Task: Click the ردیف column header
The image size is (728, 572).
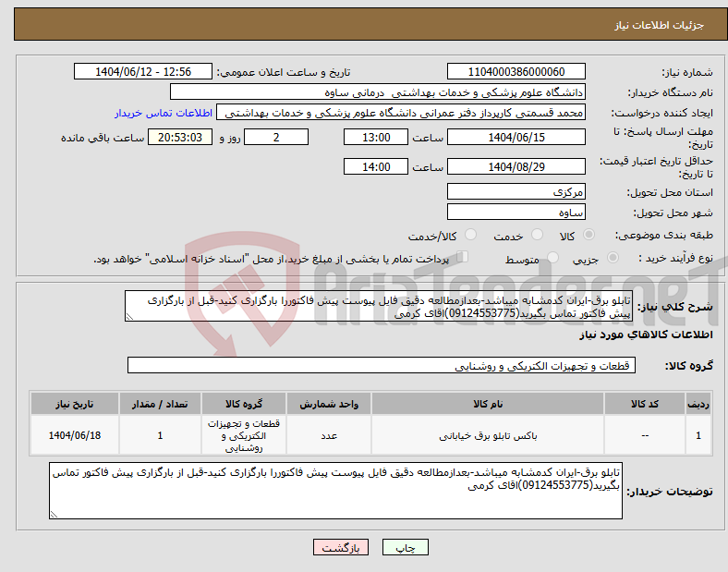Action: coord(698,404)
